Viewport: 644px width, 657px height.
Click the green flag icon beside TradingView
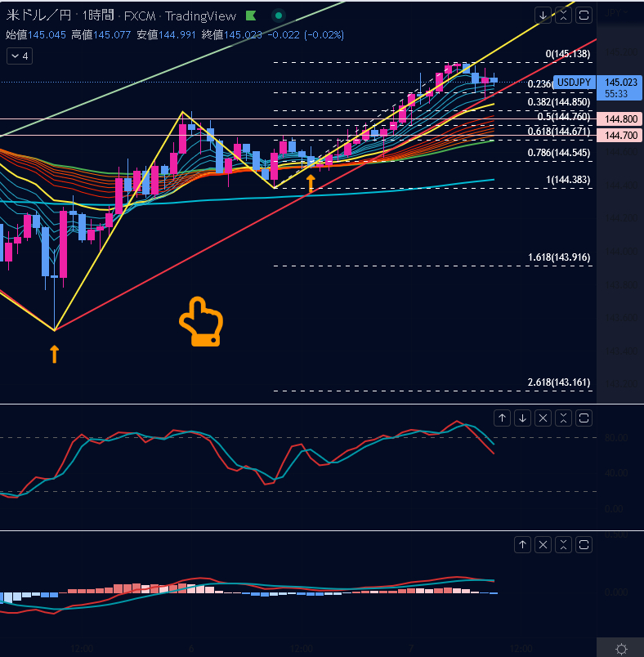click(x=251, y=16)
